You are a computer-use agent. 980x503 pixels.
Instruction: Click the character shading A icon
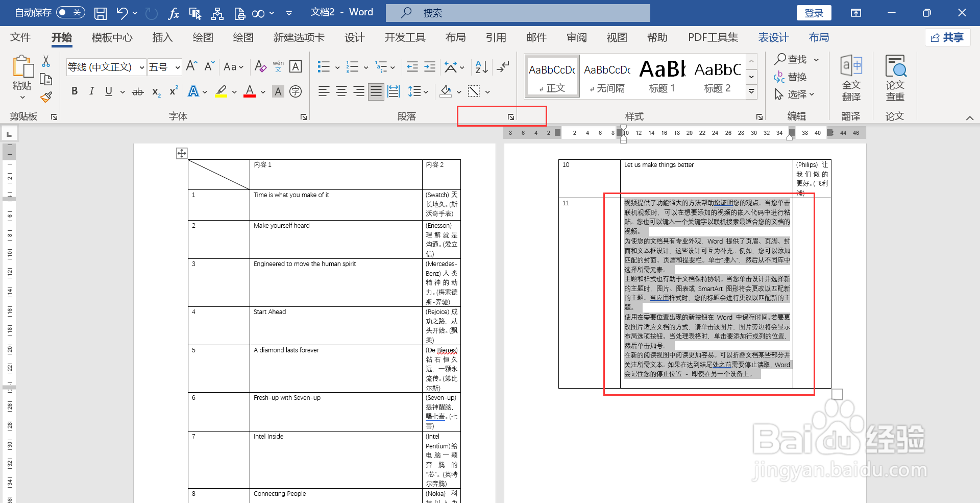[x=278, y=92]
